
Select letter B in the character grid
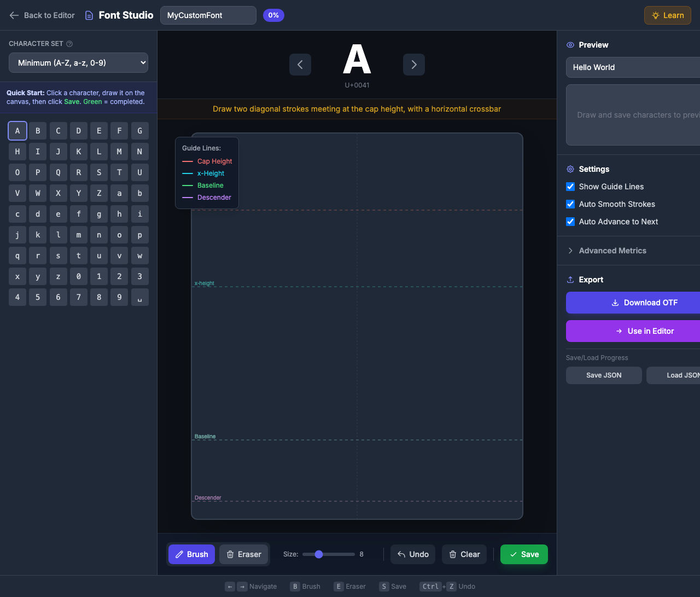(38, 131)
